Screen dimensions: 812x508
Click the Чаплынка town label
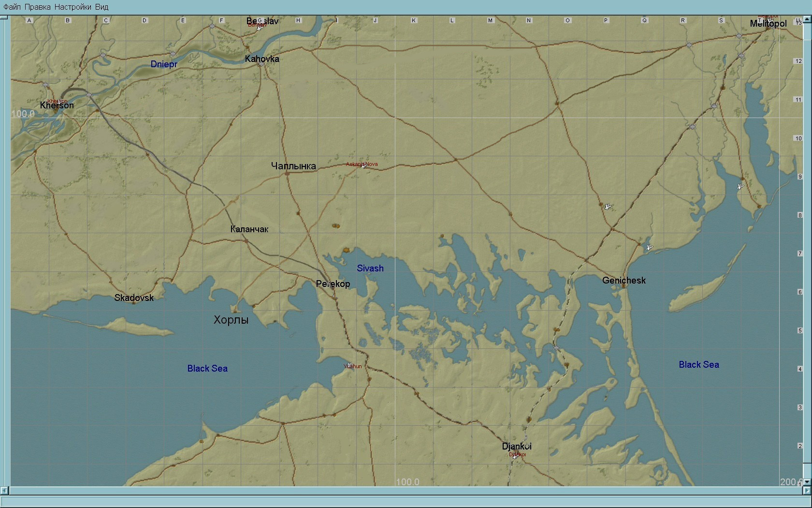[293, 166]
